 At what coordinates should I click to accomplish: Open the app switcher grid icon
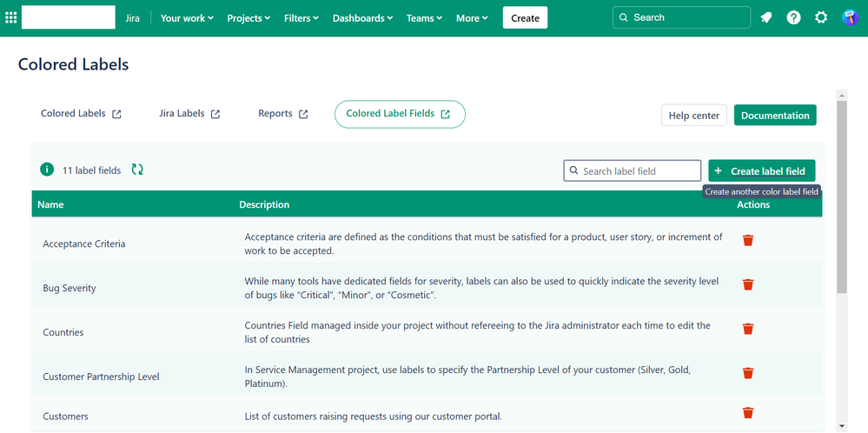click(11, 17)
